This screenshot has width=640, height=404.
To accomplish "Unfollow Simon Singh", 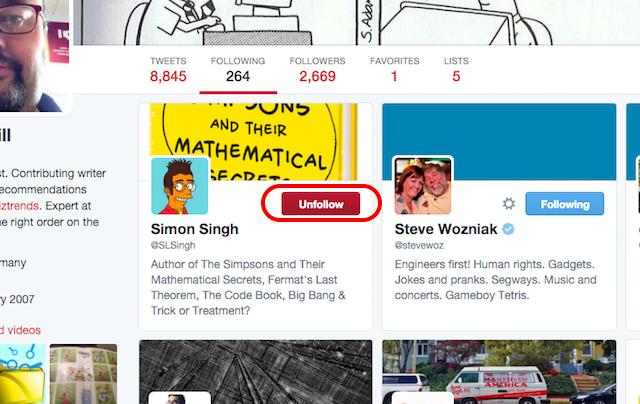I will [321, 204].
